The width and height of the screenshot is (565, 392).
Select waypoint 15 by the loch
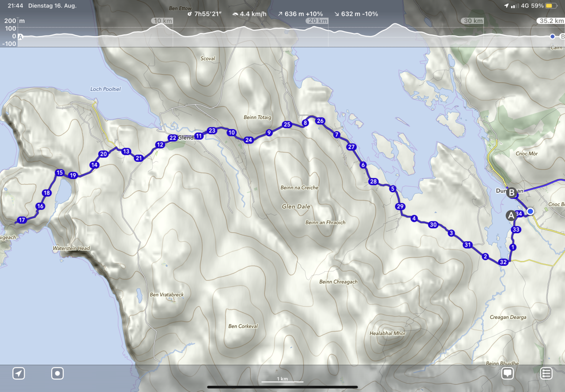[x=60, y=173]
